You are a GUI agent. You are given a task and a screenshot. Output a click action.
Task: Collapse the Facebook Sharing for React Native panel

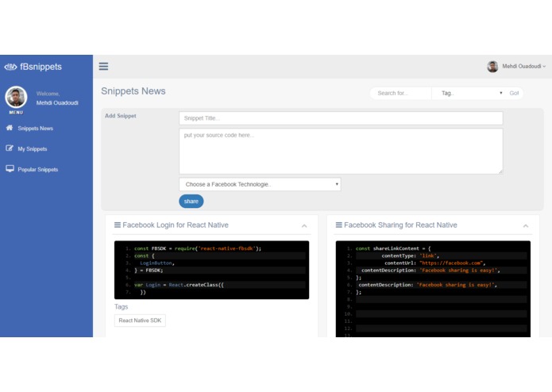(526, 225)
